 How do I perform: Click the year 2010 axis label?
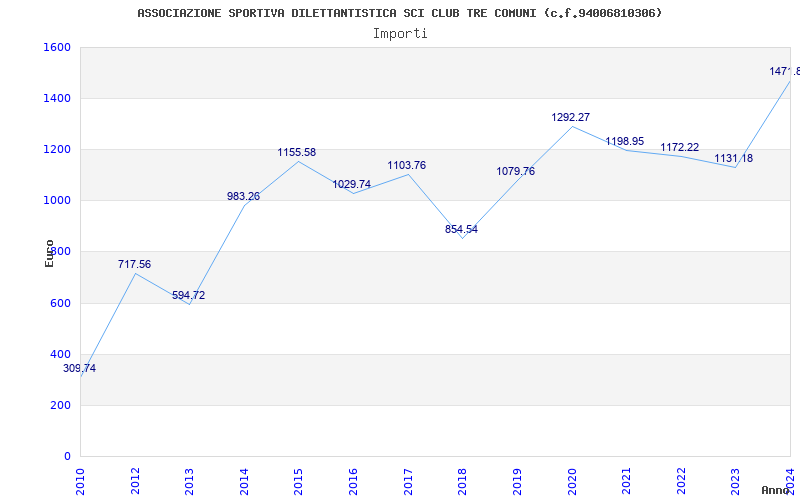coord(81,482)
